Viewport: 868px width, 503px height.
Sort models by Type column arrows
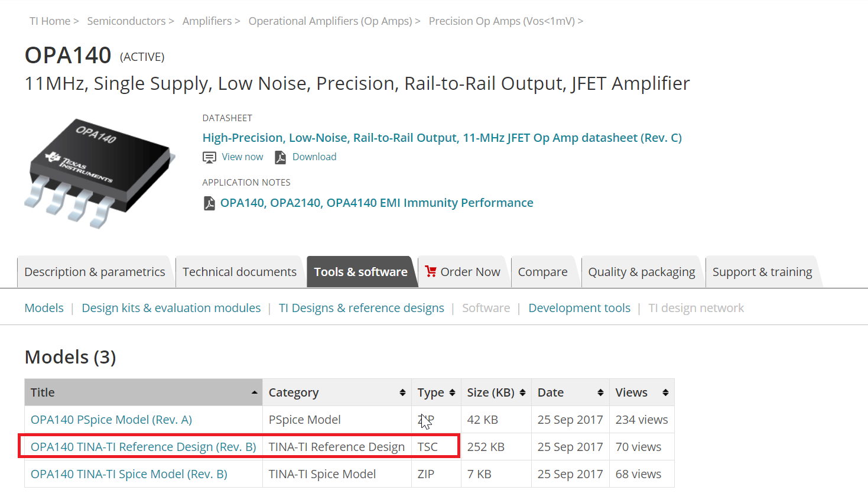[x=452, y=392]
